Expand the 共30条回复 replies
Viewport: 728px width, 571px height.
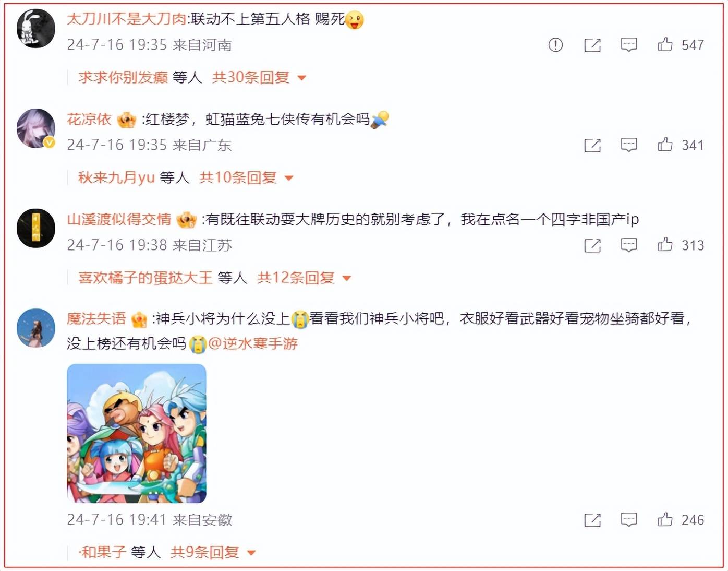coord(259,78)
